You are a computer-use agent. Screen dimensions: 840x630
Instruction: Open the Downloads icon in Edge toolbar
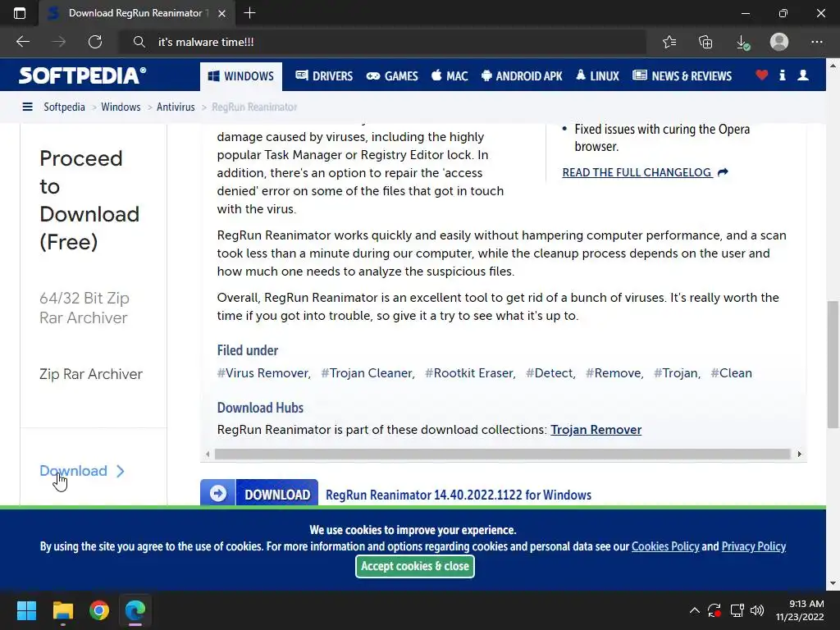pos(742,42)
